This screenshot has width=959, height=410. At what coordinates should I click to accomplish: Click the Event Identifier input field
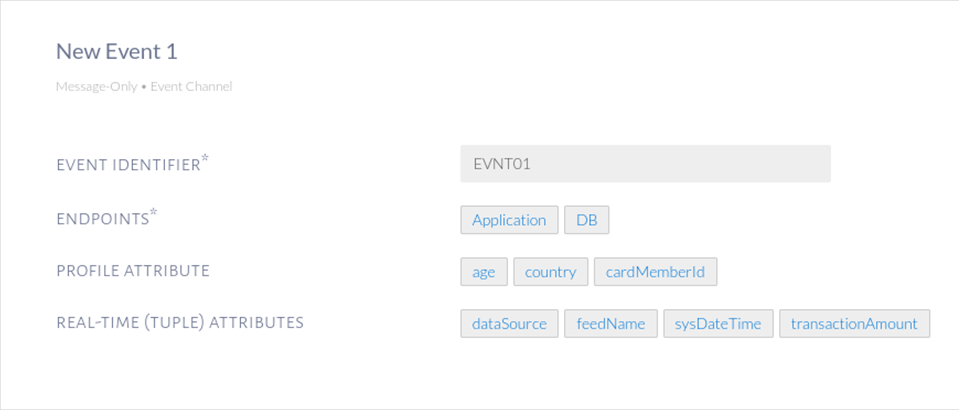pos(645,164)
